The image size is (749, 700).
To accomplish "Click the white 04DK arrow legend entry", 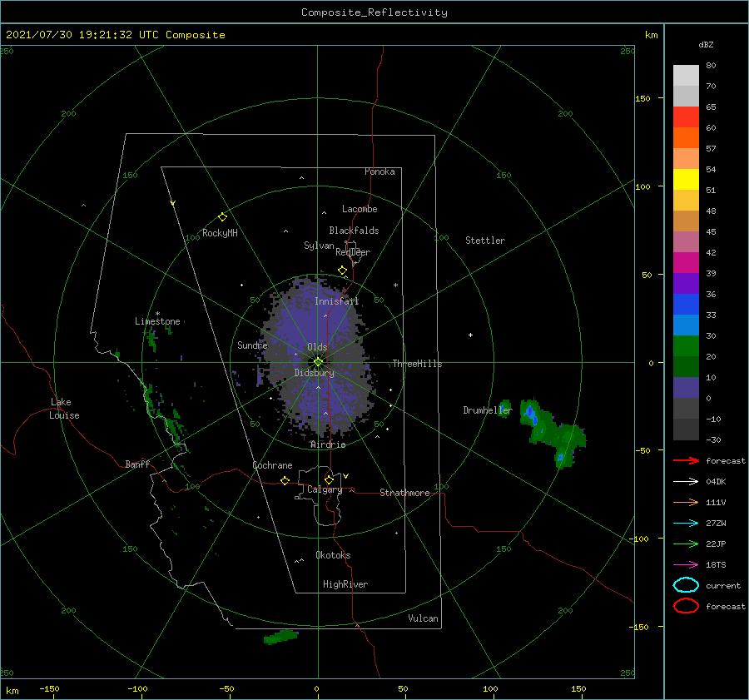I will (x=686, y=482).
